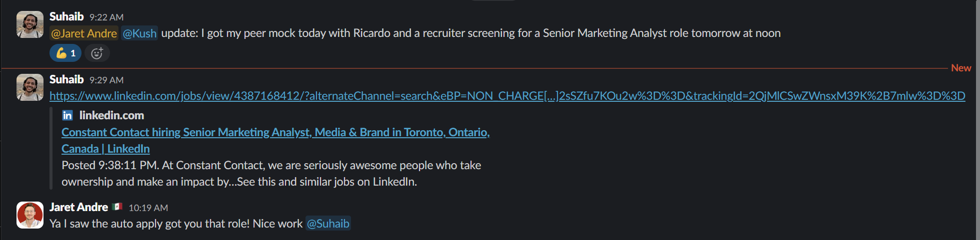Click the 9:29 AM message timestamp
Viewport: 980px width, 240px height.
tap(106, 80)
